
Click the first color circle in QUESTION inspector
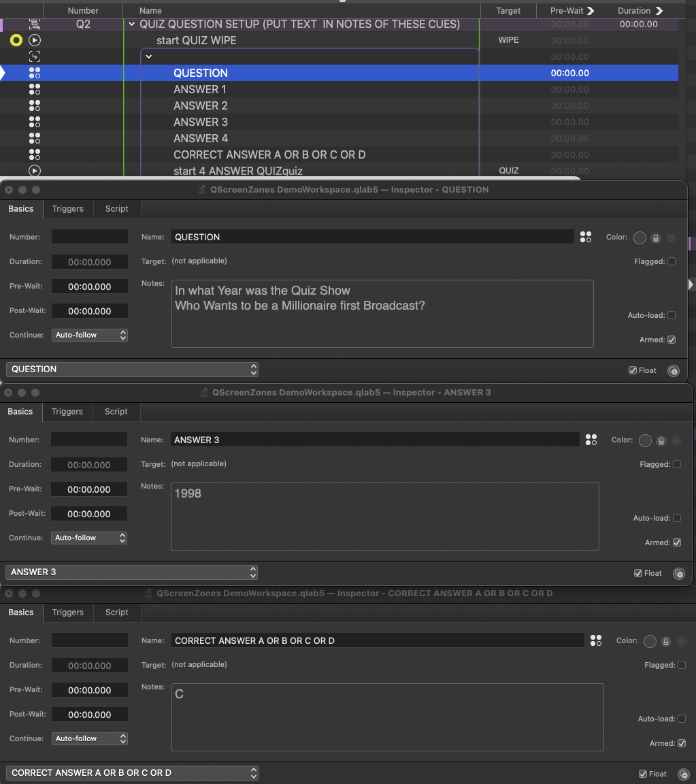640,238
